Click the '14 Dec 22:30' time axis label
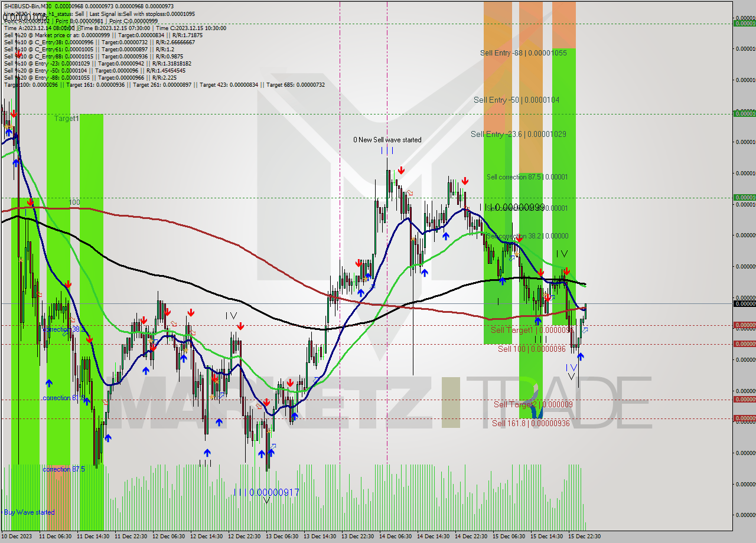 click(x=471, y=537)
